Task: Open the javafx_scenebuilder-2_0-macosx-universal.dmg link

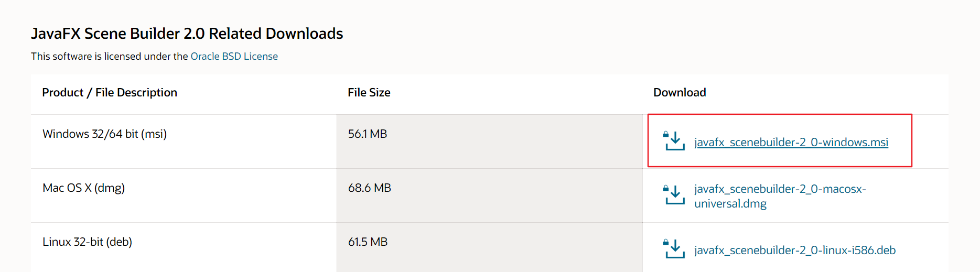Action: pos(780,196)
